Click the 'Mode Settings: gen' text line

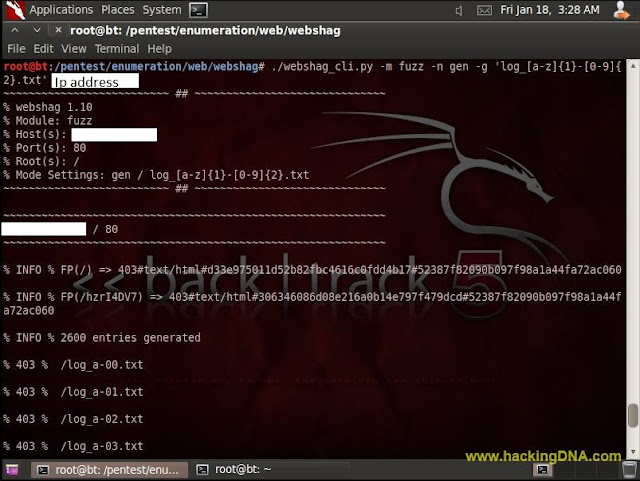pos(156,175)
